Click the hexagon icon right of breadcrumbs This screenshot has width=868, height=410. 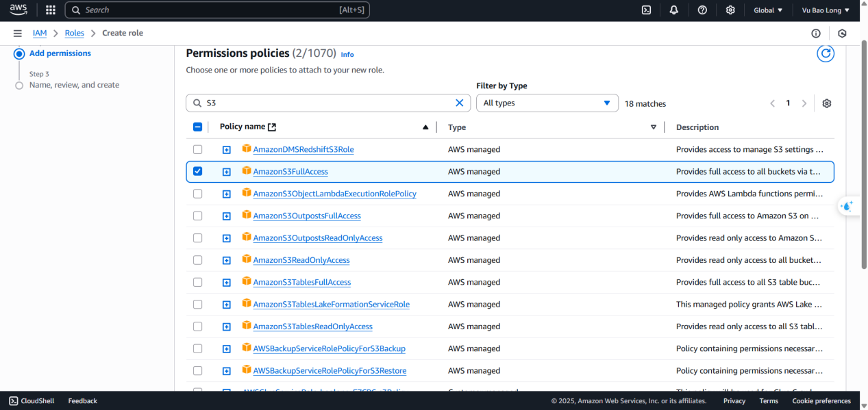pos(842,34)
